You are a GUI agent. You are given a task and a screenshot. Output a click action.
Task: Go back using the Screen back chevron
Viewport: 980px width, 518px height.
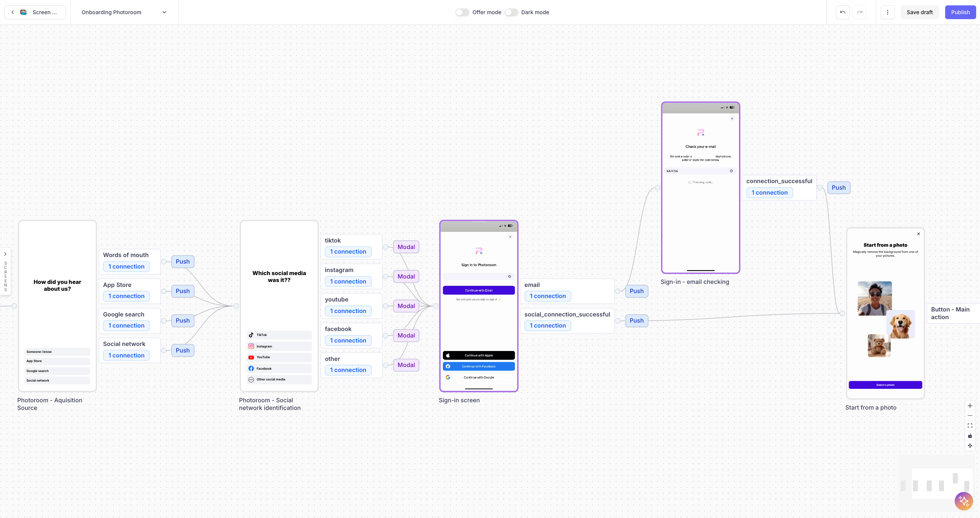pyautogui.click(x=13, y=12)
